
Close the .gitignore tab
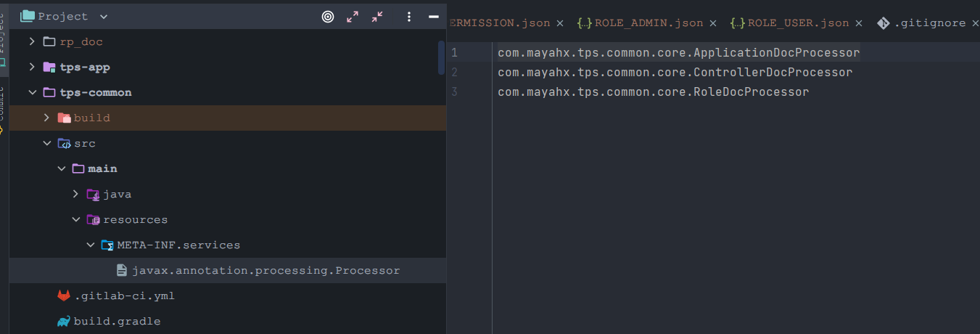[x=976, y=23]
